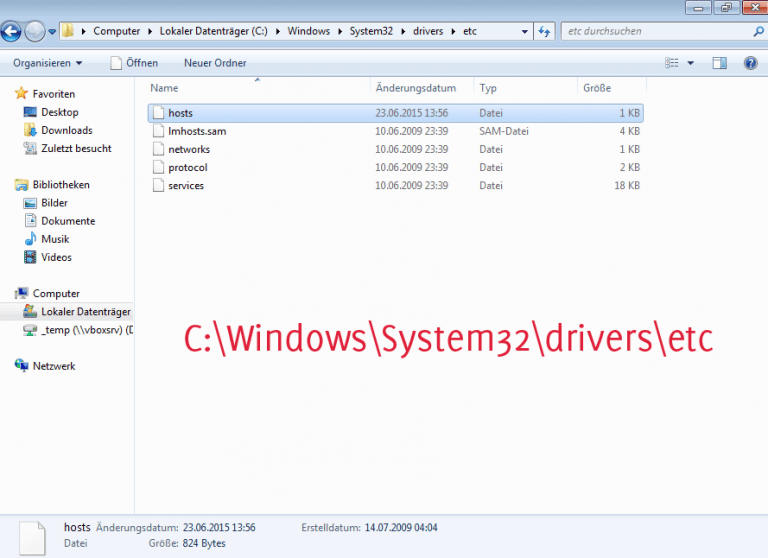Refresh the folder view

point(544,32)
